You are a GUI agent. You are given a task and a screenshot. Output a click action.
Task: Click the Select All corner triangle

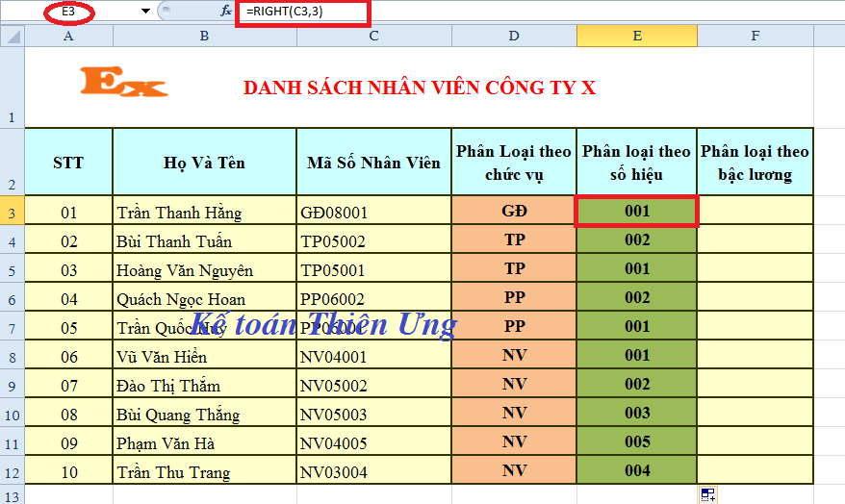point(13,37)
